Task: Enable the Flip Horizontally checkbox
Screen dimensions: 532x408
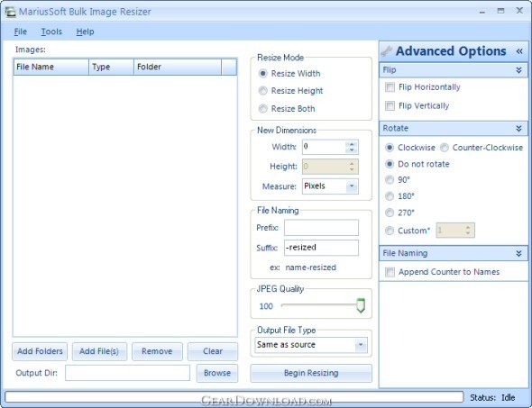Action: click(x=390, y=87)
